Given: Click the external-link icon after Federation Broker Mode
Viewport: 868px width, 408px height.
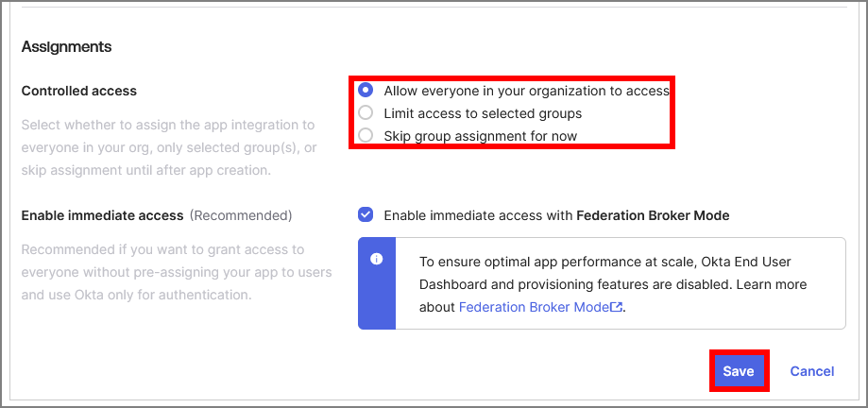Looking at the screenshot, I should pyautogui.click(x=617, y=307).
